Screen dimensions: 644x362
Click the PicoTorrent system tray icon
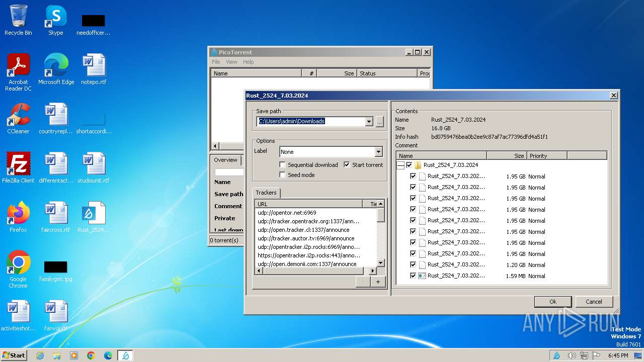[556, 355]
